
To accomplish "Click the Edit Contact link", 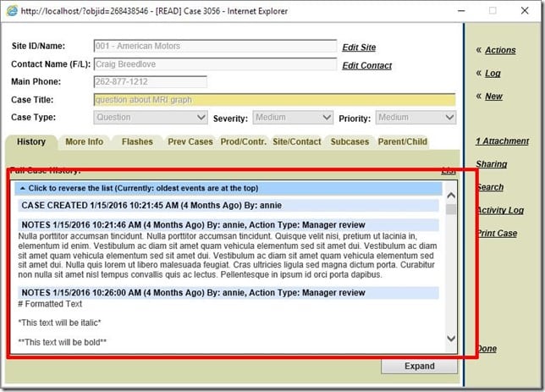I will (366, 65).
